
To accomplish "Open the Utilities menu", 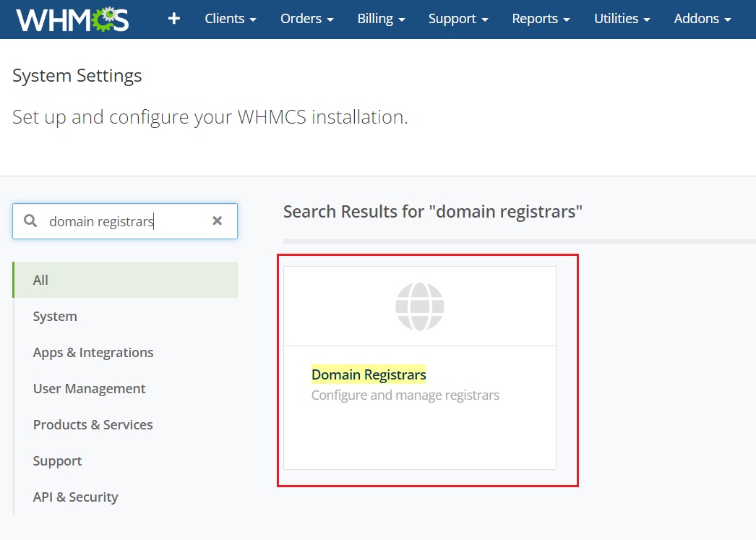I will pyautogui.click(x=622, y=19).
